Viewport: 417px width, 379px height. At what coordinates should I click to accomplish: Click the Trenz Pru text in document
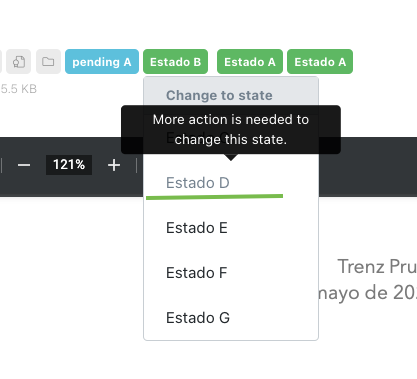click(377, 267)
